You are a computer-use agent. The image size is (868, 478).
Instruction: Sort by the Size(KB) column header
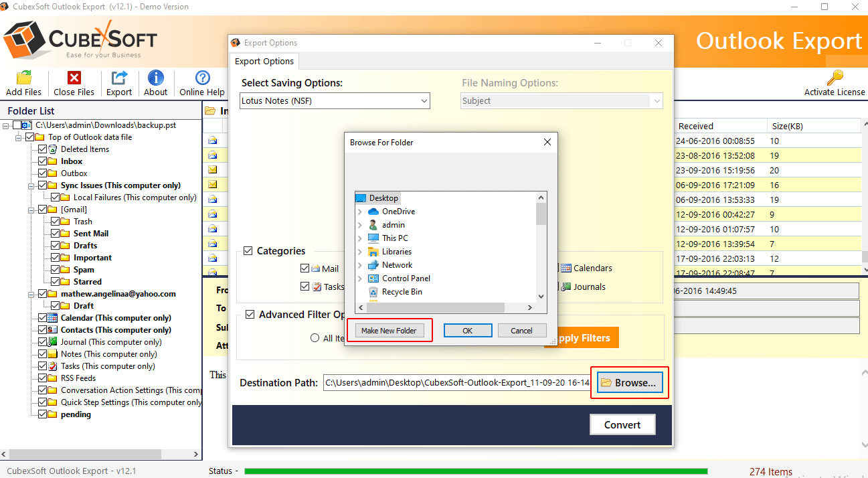click(x=814, y=126)
